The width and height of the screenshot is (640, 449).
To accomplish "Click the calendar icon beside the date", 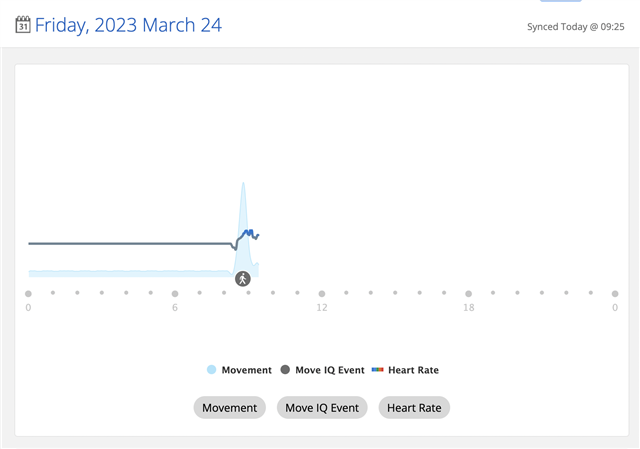I will click(x=23, y=25).
